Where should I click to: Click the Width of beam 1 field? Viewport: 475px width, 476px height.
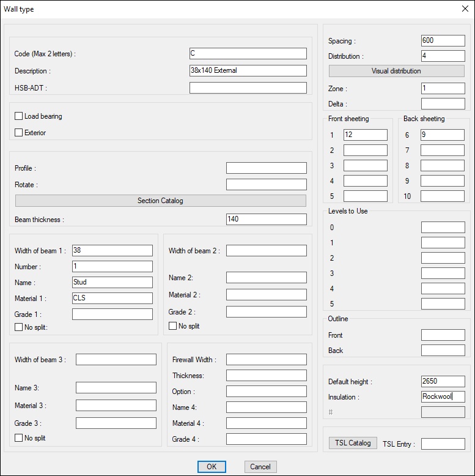(112, 250)
